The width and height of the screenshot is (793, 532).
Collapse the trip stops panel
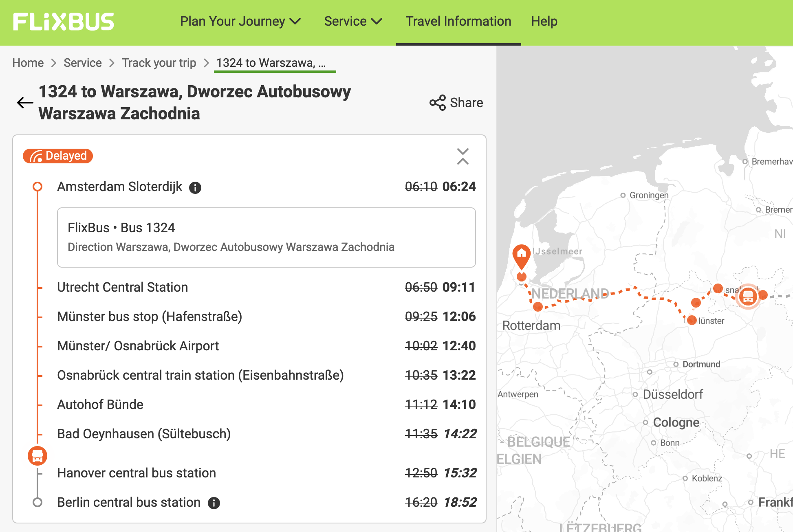pos(463,156)
